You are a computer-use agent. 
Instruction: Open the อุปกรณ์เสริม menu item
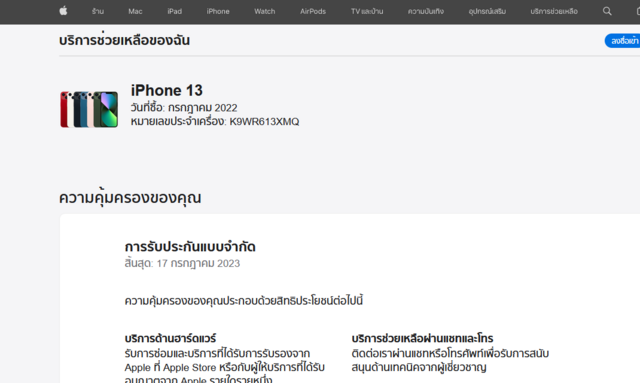[x=487, y=11]
